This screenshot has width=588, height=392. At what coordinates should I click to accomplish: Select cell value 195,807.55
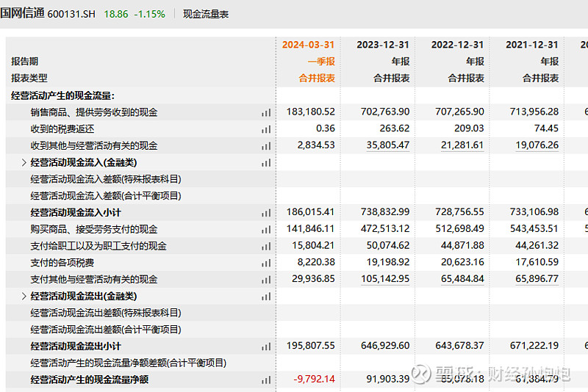[310, 346]
